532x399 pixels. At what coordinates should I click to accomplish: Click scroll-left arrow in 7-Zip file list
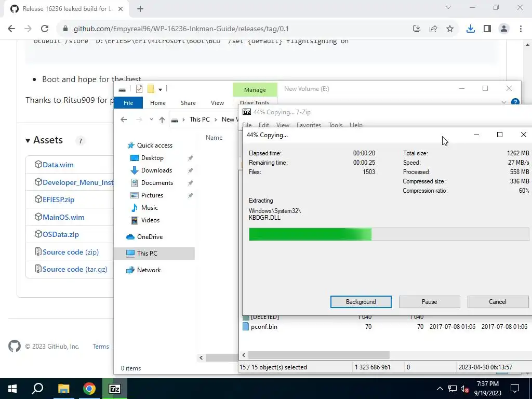(244, 355)
